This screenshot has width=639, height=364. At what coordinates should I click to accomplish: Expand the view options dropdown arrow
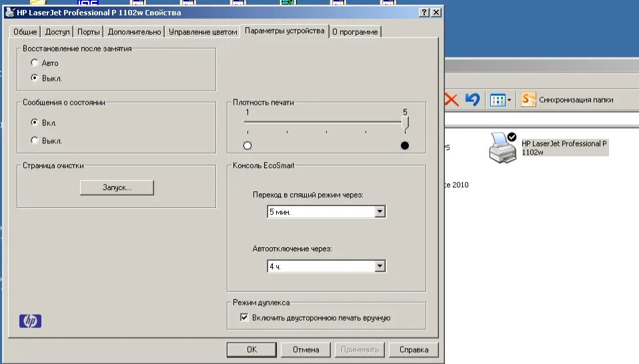pos(509,100)
